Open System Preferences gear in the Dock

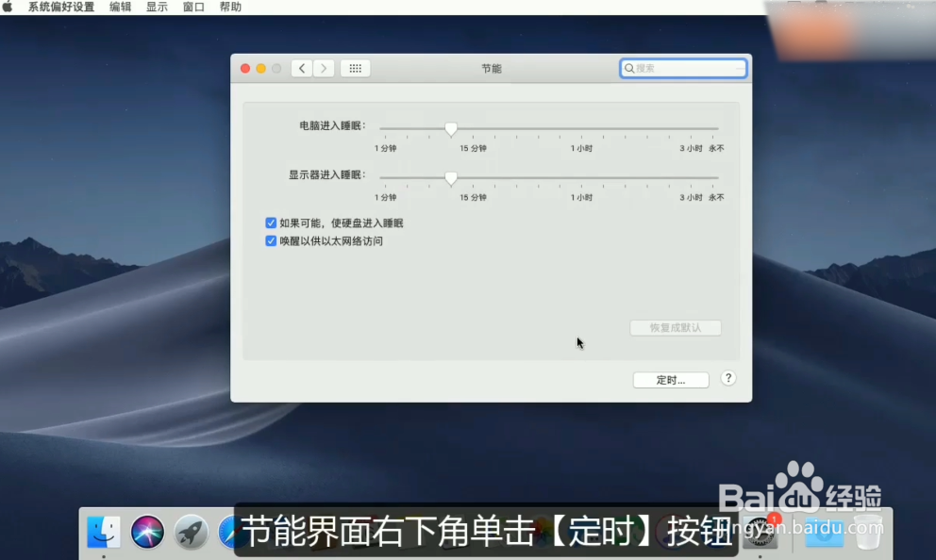761,531
